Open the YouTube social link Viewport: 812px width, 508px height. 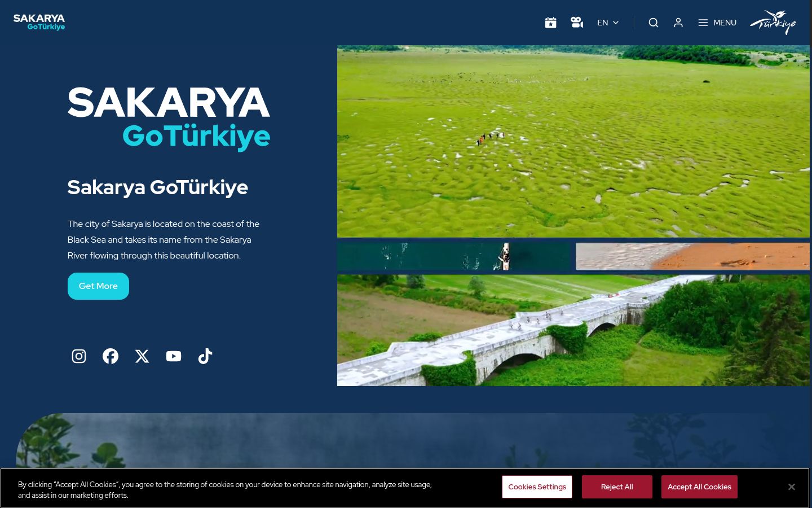click(174, 356)
